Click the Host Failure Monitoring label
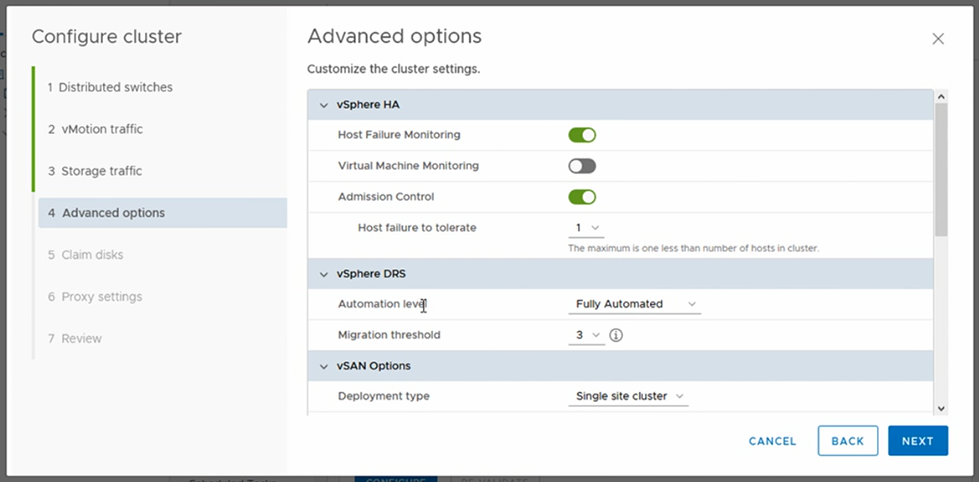The image size is (979, 482). pyautogui.click(x=399, y=135)
